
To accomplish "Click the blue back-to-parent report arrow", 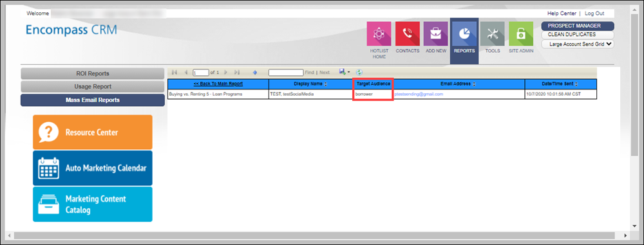I will tap(254, 72).
